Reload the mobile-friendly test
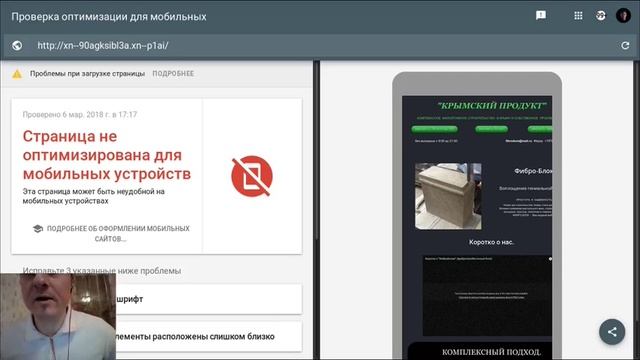 pyautogui.click(x=625, y=45)
